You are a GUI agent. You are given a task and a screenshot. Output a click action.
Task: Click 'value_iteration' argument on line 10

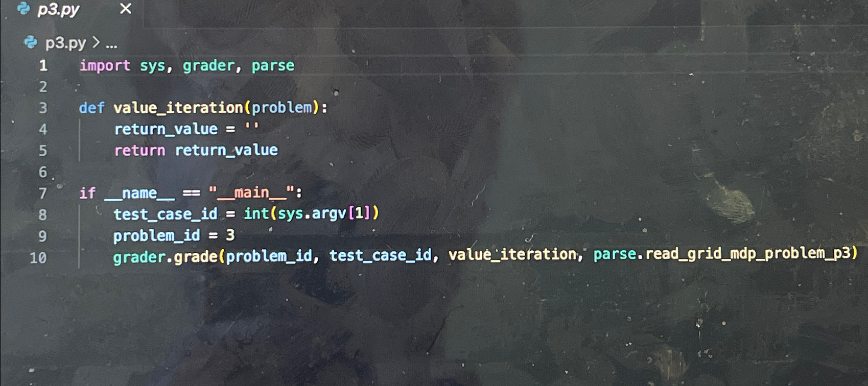click(512, 254)
